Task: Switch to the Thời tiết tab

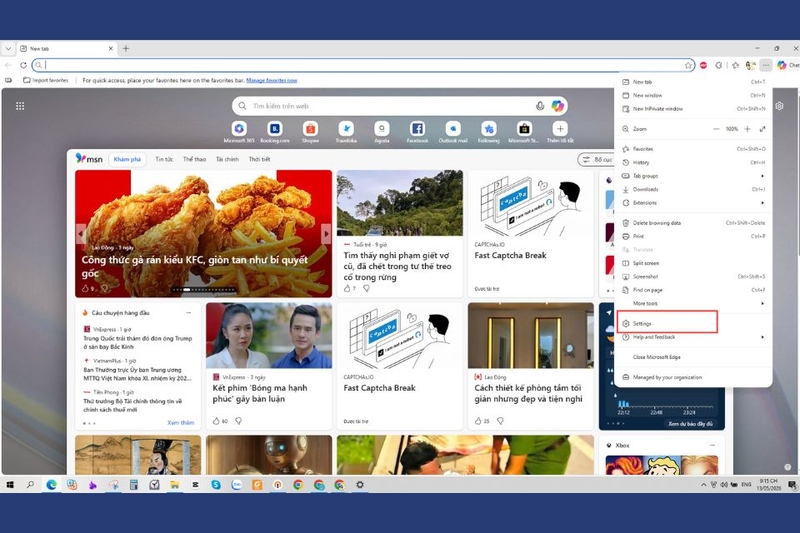Action: (259, 159)
